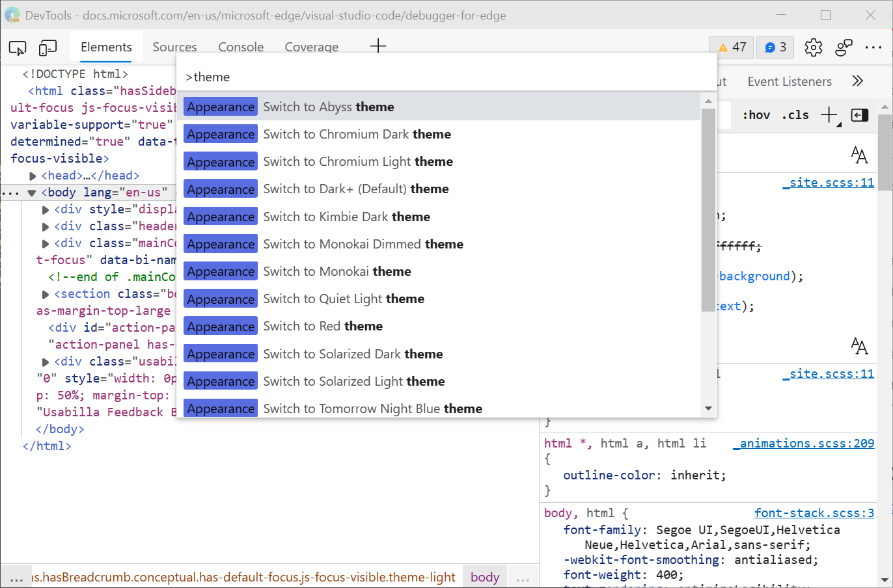Select Switch to Dark+ (Default) theme

(x=439, y=189)
